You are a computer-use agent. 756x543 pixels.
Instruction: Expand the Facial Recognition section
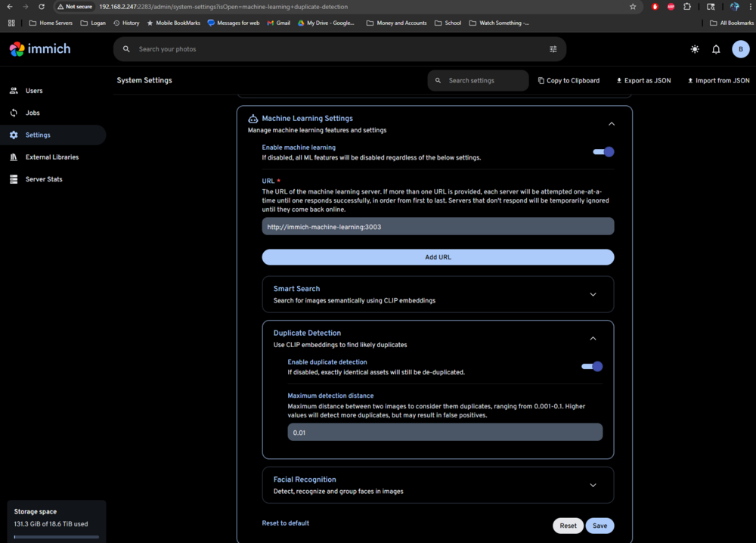[x=593, y=485]
